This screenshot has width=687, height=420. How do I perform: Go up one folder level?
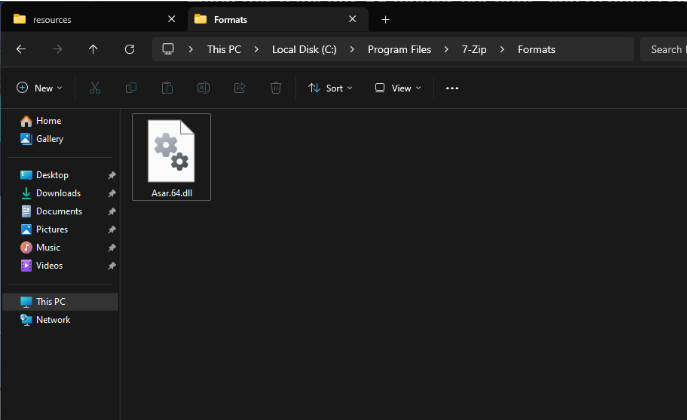[93, 49]
